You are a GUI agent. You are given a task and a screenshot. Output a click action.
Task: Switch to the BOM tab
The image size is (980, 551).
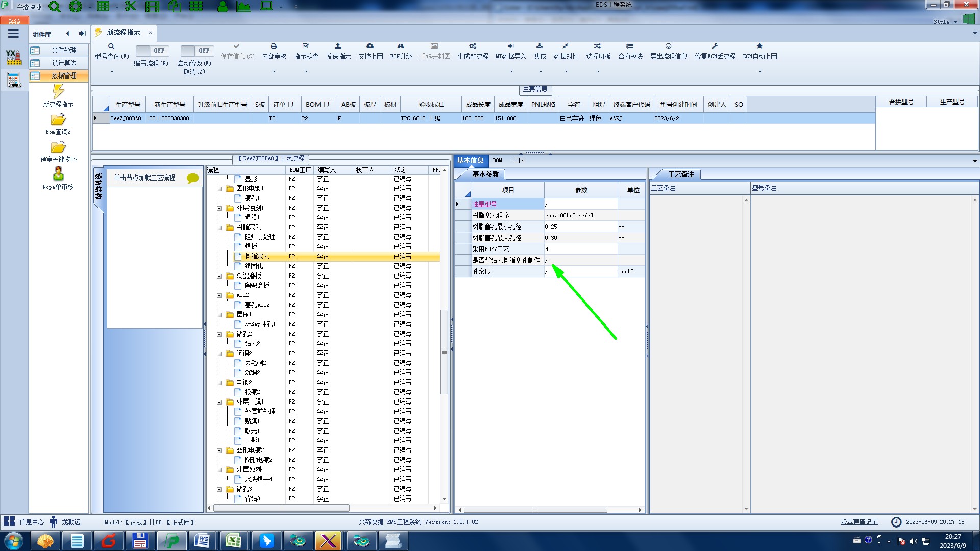pos(497,160)
